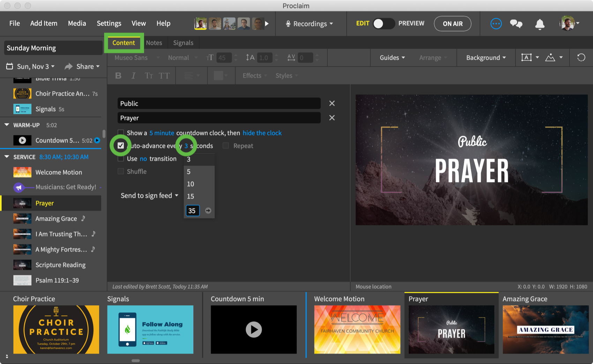Click the calendar icon beside Sun, Nov 3
The image size is (593, 364).
10,66
